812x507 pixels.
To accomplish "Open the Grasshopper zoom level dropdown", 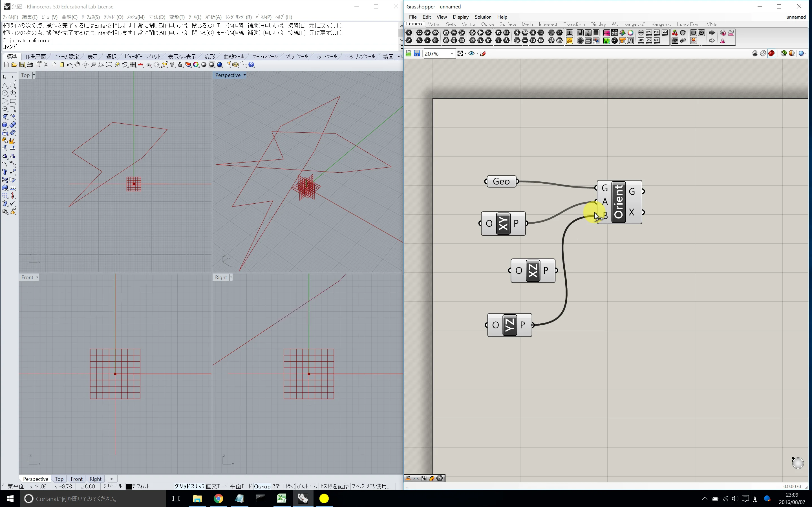I will point(452,54).
